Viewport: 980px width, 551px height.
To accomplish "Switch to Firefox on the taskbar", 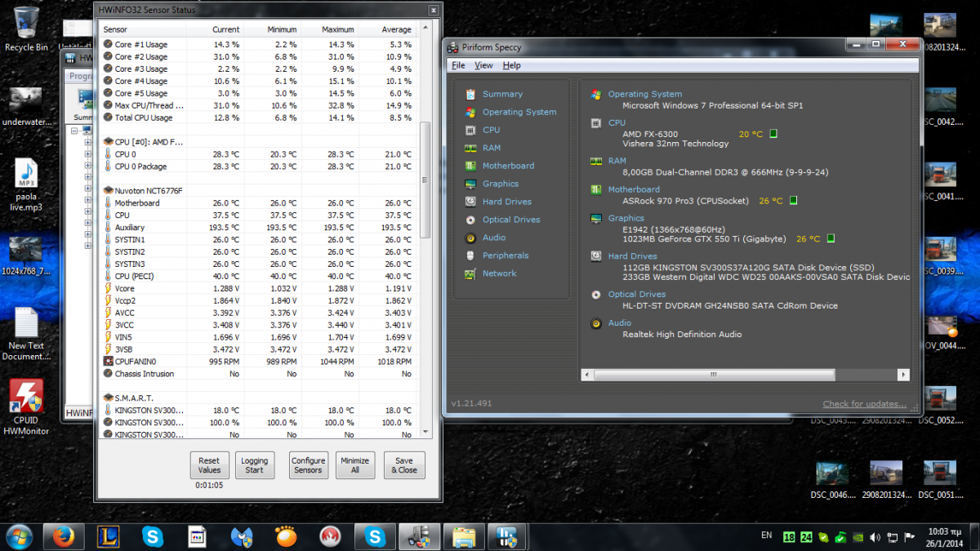I will tap(64, 536).
